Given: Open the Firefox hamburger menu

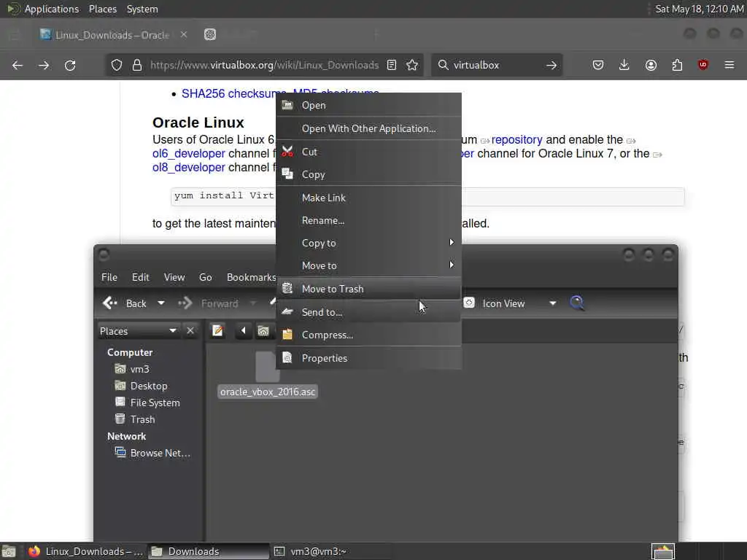Looking at the screenshot, I should pyautogui.click(x=729, y=65).
